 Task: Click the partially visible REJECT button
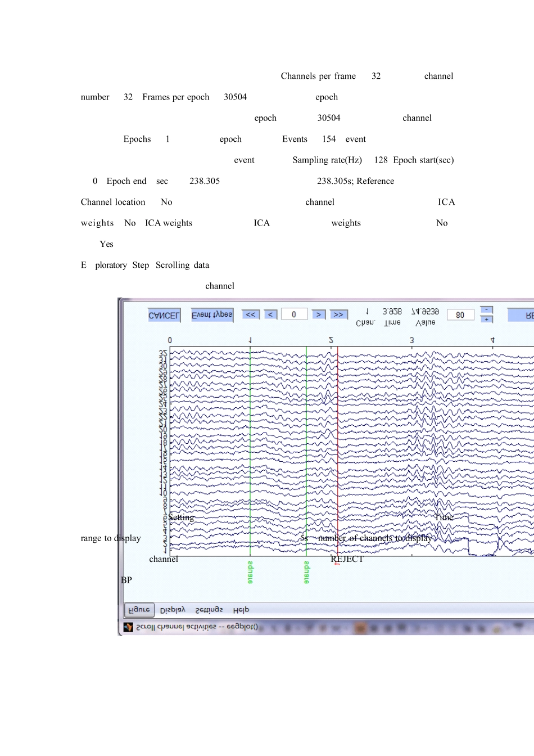521,315
